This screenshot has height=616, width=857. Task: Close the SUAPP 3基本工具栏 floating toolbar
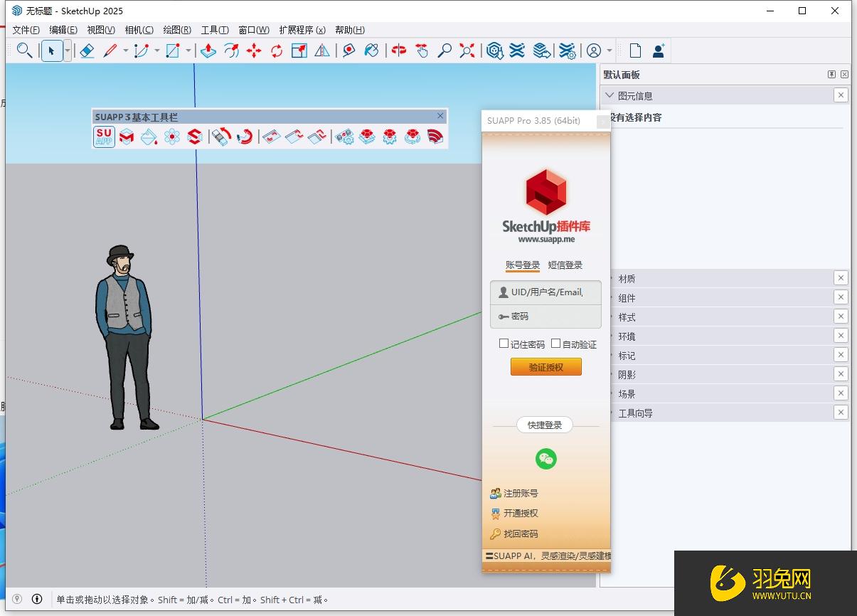(x=440, y=116)
